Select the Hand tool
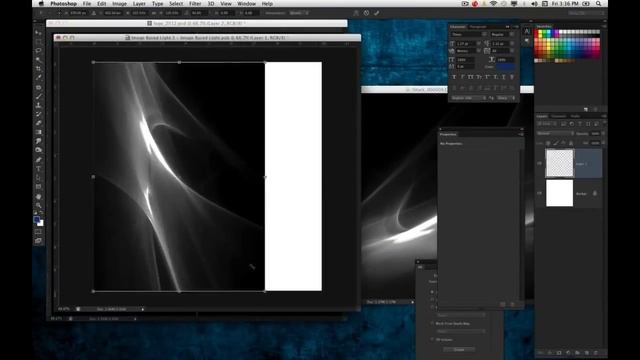The width and height of the screenshot is (640, 360). [x=38, y=196]
